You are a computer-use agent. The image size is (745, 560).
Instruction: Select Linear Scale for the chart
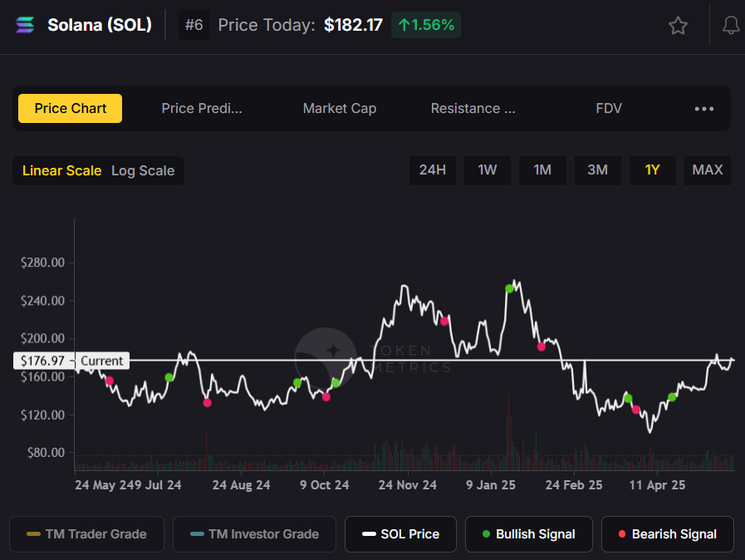pyautogui.click(x=61, y=170)
